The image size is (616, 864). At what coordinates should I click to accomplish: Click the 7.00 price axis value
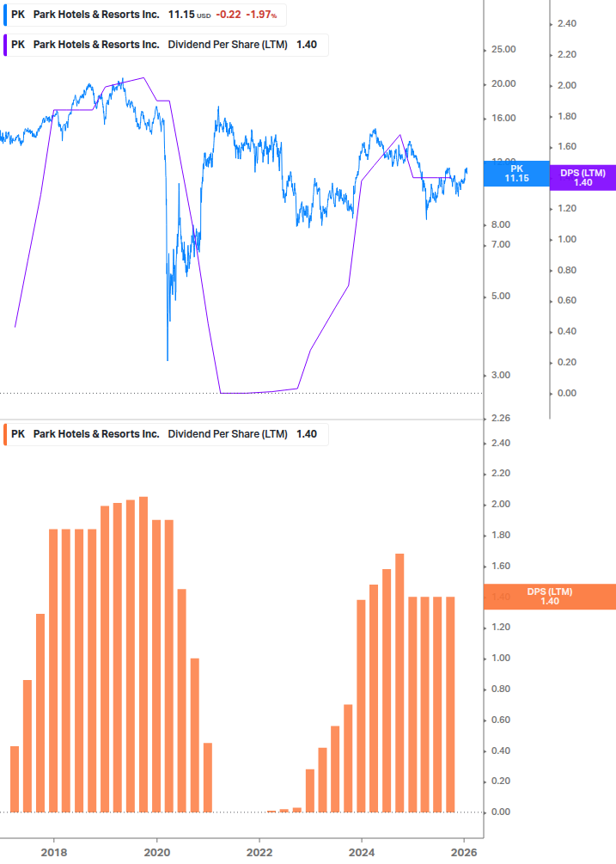(x=501, y=245)
